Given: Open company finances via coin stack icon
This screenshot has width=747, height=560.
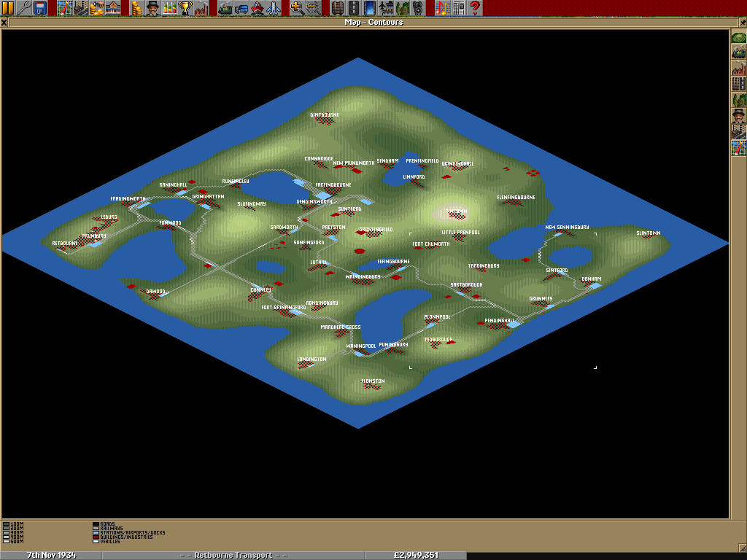Looking at the screenshot, I should click(x=136, y=7).
